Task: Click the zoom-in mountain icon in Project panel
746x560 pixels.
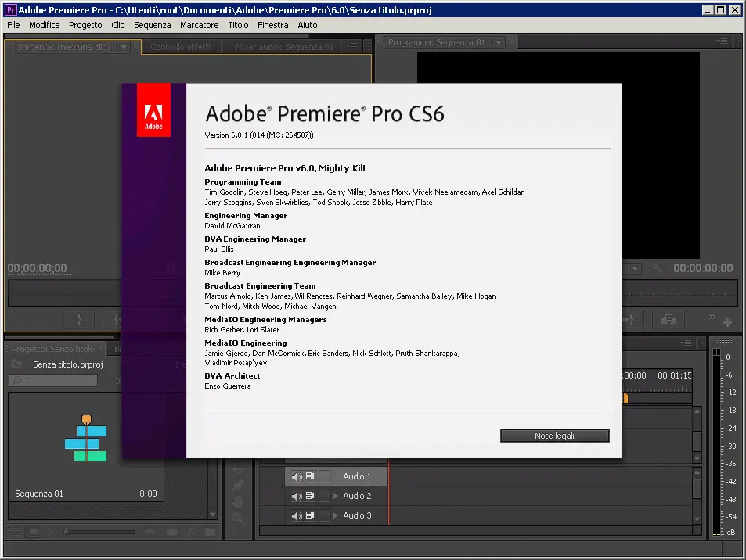Action: pos(150,532)
